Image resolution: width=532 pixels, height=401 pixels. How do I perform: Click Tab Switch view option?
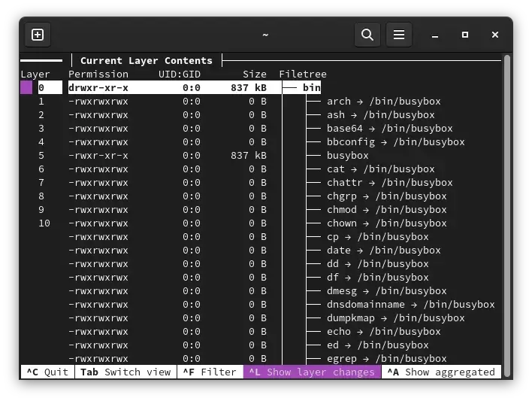pos(125,372)
